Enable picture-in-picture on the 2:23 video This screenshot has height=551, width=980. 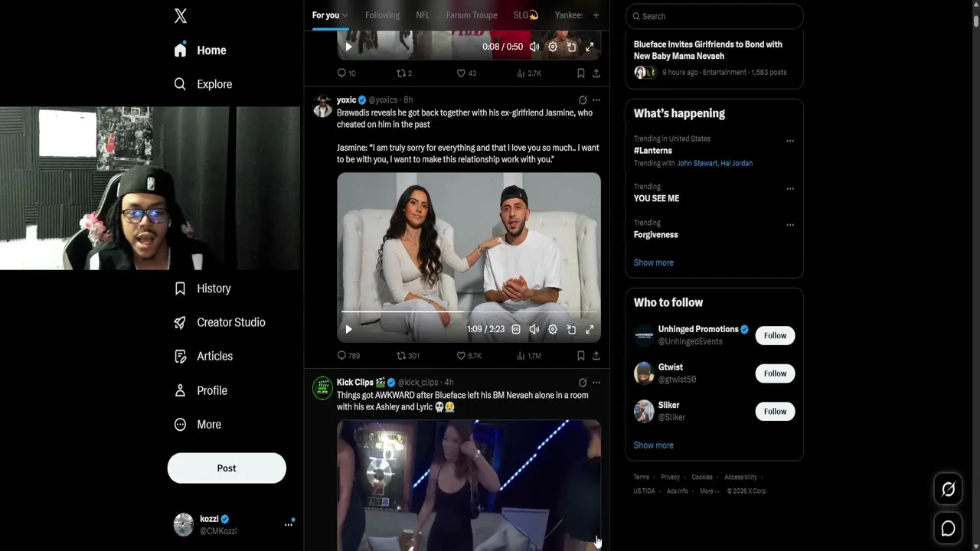571,329
